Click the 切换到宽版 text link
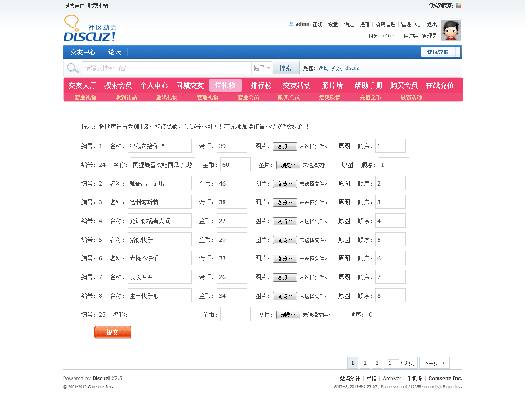 point(441,5)
